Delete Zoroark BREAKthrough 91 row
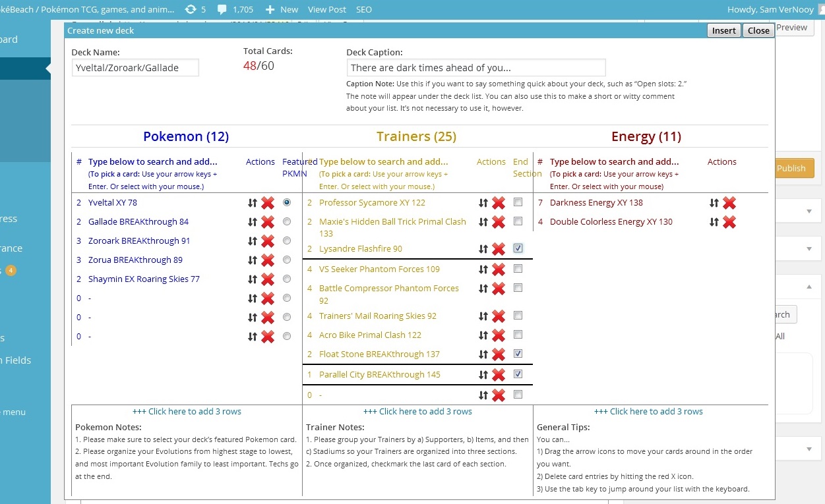Screen dimensions: 825x504 pyautogui.click(x=267, y=241)
